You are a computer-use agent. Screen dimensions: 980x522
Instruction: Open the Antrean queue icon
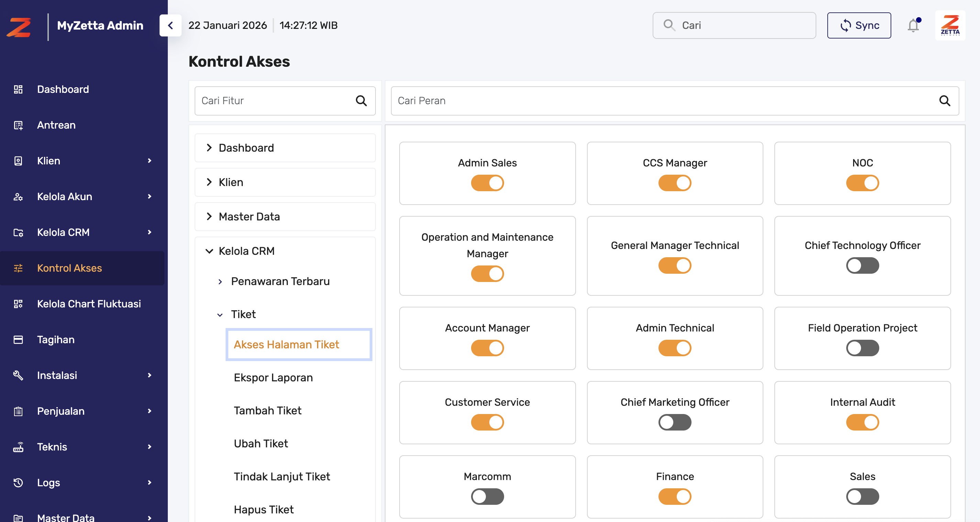coord(18,125)
